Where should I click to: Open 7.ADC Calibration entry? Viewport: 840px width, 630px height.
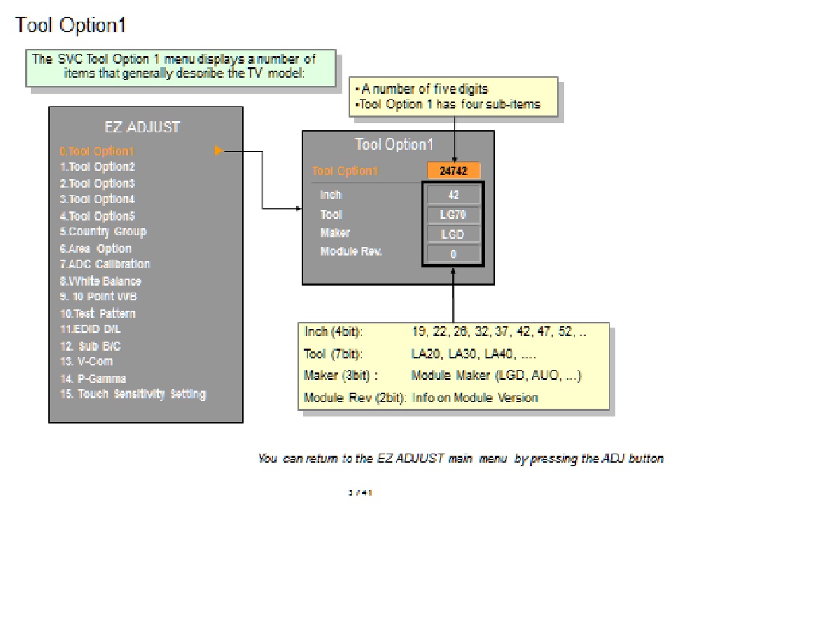(x=104, y=265)
